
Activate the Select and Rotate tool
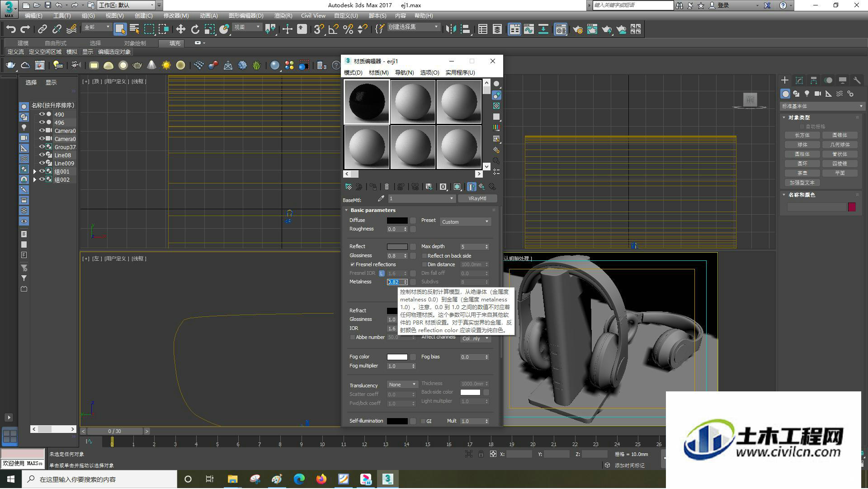tap(195, 29)
